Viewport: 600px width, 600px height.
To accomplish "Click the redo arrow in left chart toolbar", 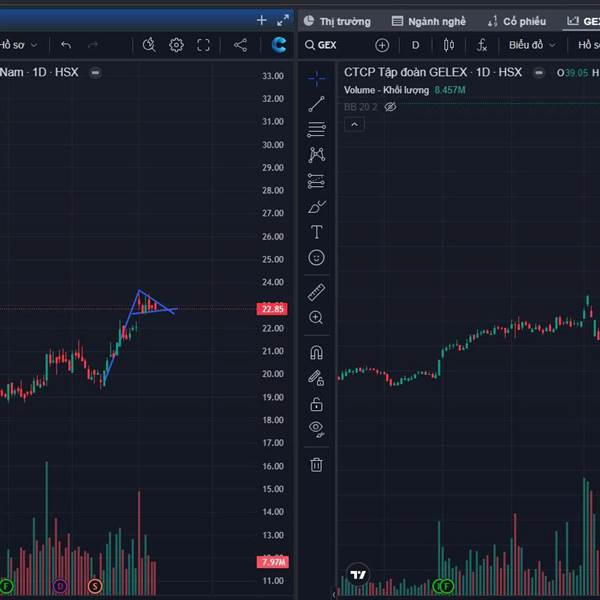I will (93, 45).
